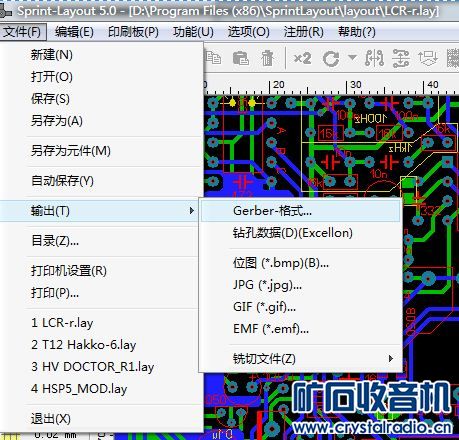Export as JPG (*.jpg)...
This screenshot has height=440, width=459.
tap(301, 285)
